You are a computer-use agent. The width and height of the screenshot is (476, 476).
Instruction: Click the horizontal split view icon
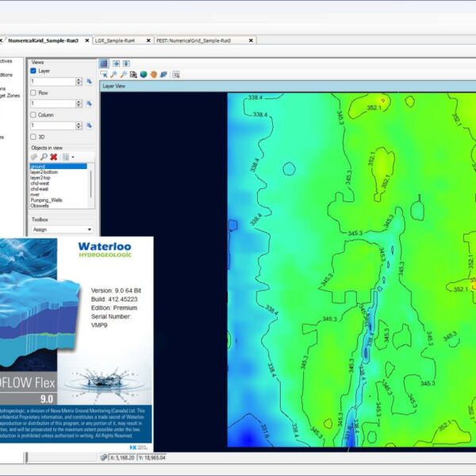(x=116, y=63)
